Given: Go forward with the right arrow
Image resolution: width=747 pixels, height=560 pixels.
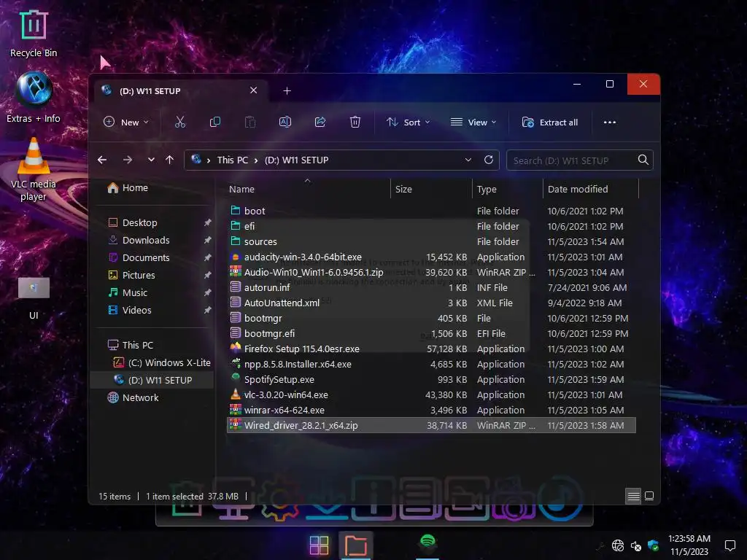Looking at the screenshot, I should (127, 160).
